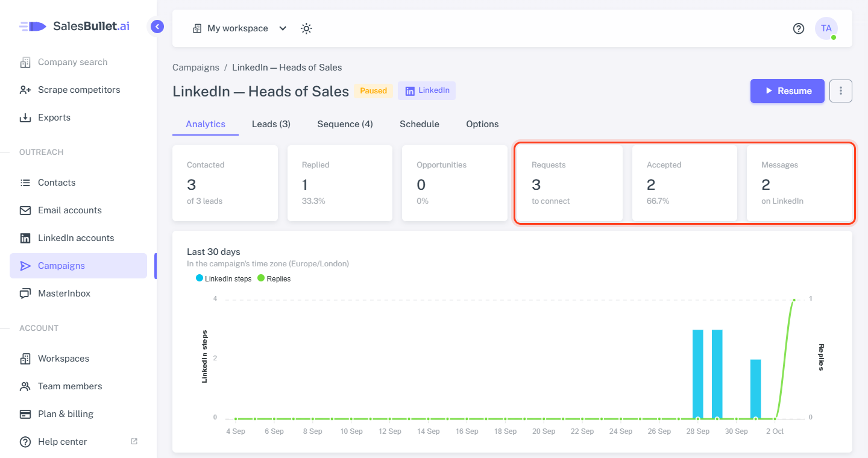868x458 pixels.
Task: Click the Opportunities stat card
Action: click(455, 183)
